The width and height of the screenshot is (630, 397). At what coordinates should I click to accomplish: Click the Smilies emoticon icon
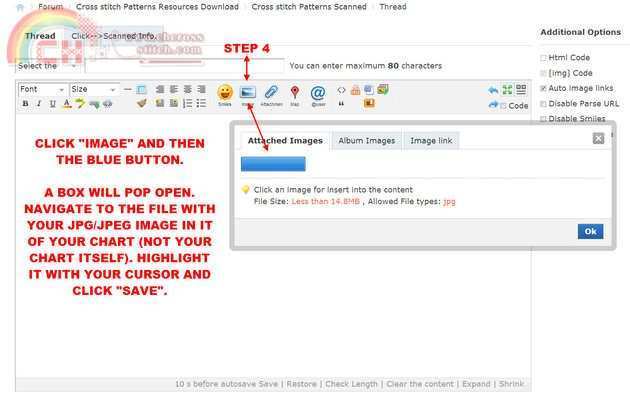click(225, 92)
